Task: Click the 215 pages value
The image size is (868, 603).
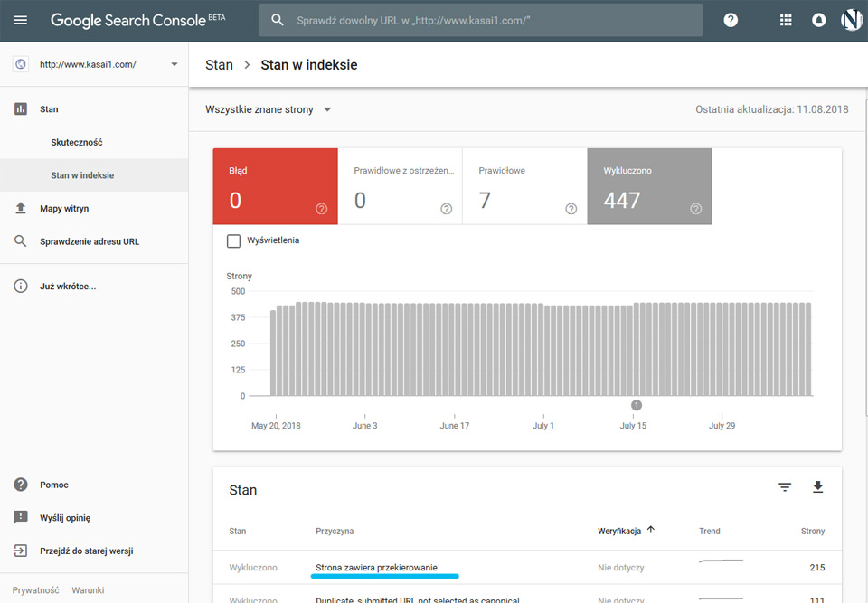Action: [817, 568]
